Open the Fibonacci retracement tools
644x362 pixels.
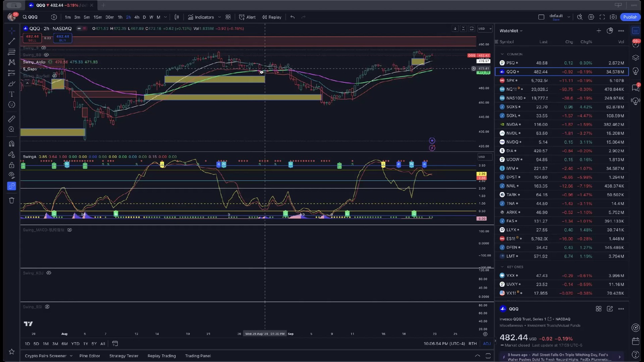[x=12, y=52]
